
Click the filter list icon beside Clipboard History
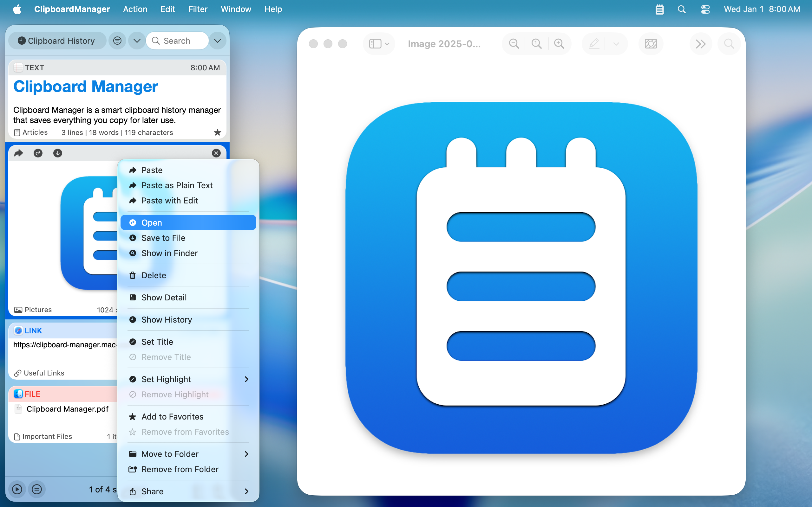[x=117, y=41]
